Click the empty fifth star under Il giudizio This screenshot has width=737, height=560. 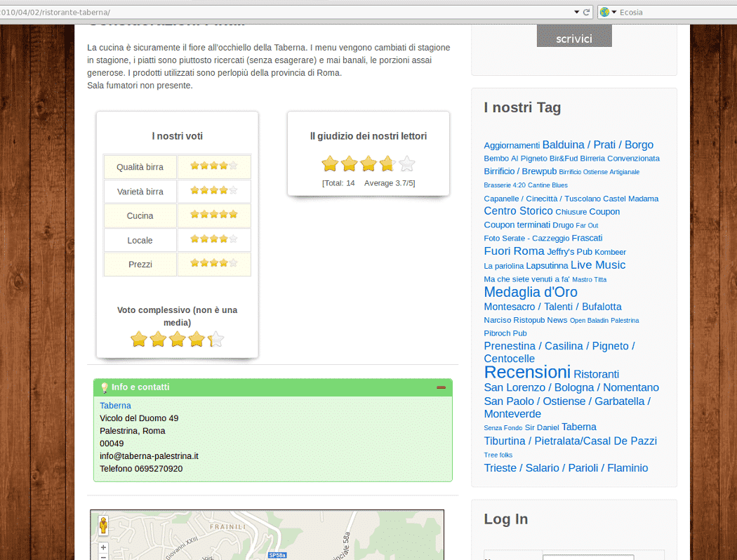tap(406, 164)
